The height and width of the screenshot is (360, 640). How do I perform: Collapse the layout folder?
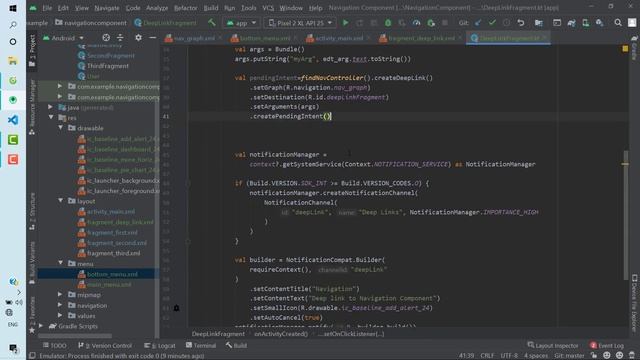[x=60, y=201]
